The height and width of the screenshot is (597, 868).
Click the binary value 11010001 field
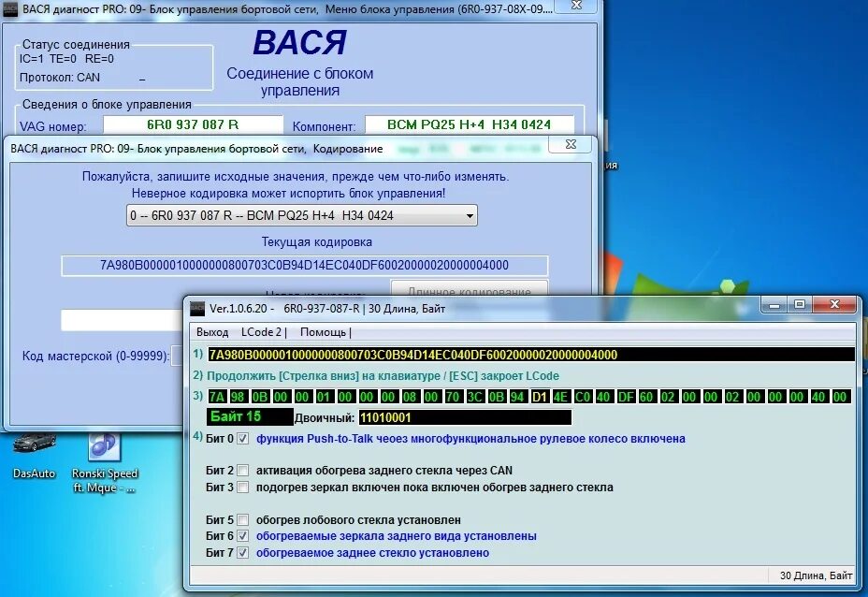pyautogui.click(x=465, y=417)
